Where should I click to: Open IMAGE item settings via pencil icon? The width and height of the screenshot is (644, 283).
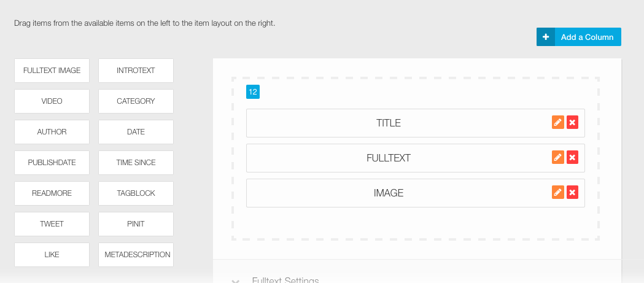click(558, 192)
